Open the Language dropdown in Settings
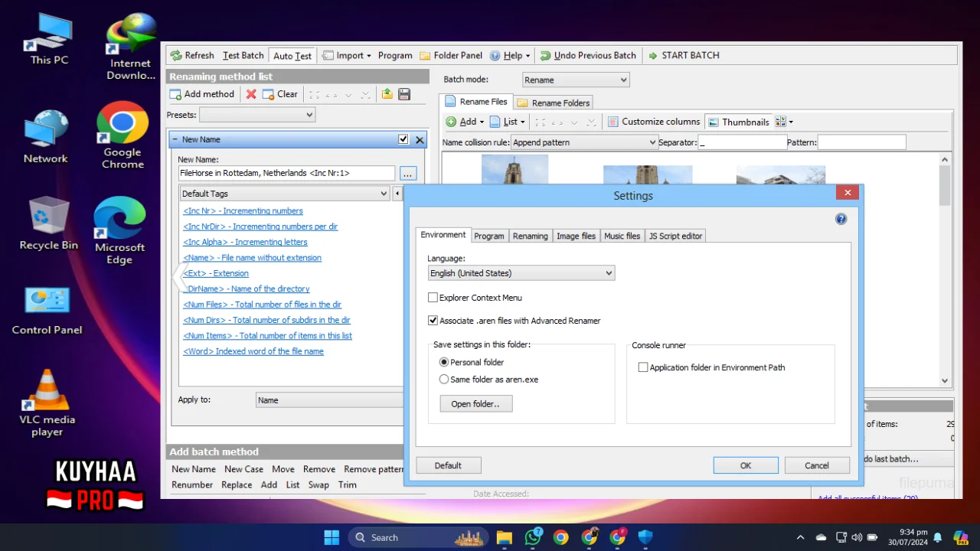Image resolution: width=980 pixels, height=551 pixels. pos(521,273)
